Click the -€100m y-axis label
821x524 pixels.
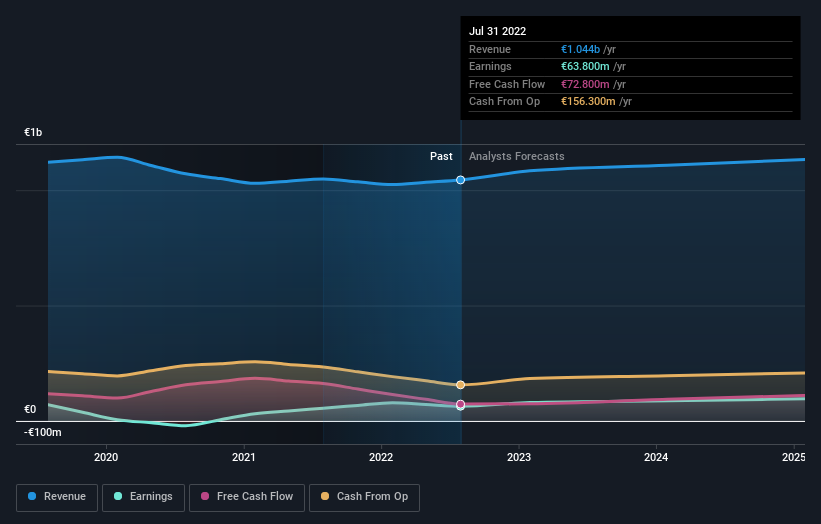tap(42, 432)
